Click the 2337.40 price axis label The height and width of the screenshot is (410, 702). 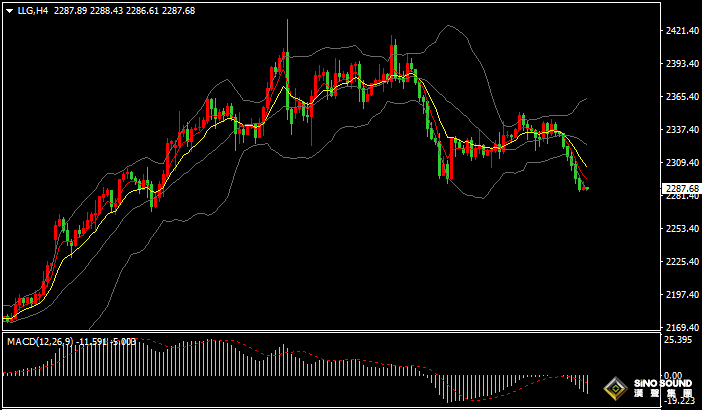tap(681, 130)
